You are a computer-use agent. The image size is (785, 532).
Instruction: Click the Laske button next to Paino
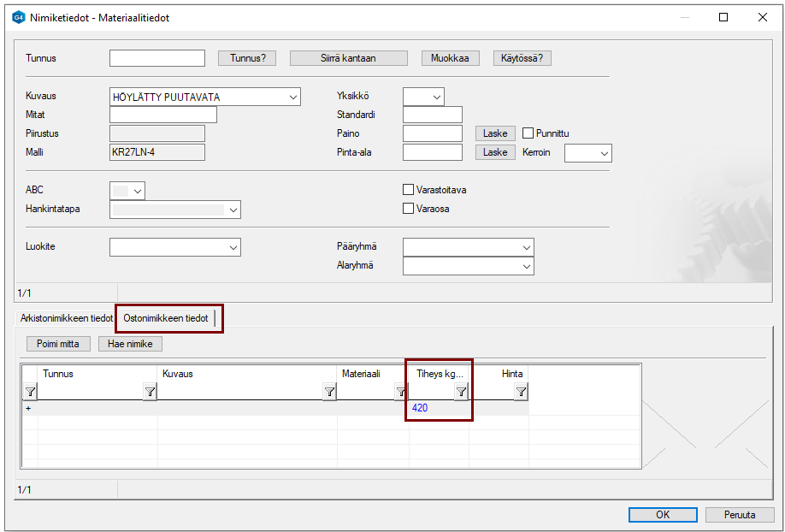(495, 133)
